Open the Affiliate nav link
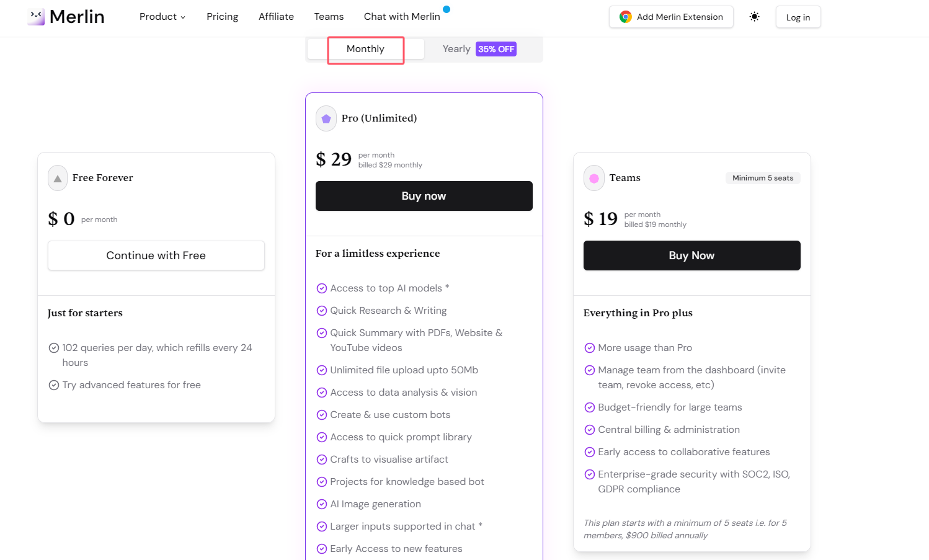 pos(276,17)
